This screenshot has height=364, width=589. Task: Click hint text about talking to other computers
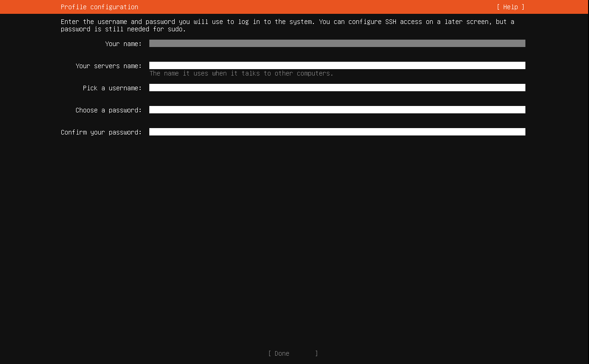pyautogui.click(x=241, y=73)
